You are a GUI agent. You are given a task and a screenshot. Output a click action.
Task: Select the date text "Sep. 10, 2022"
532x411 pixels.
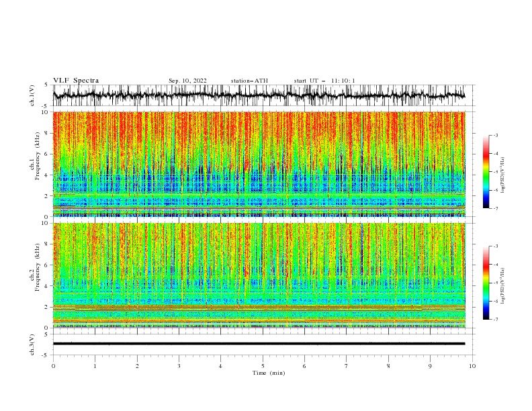click(x=187, y=81)
